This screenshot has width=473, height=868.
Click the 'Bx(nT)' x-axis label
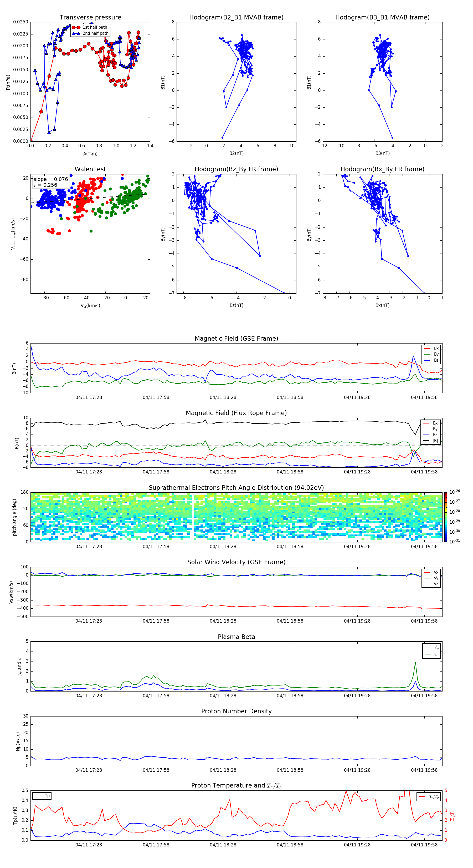coord(382,305)
